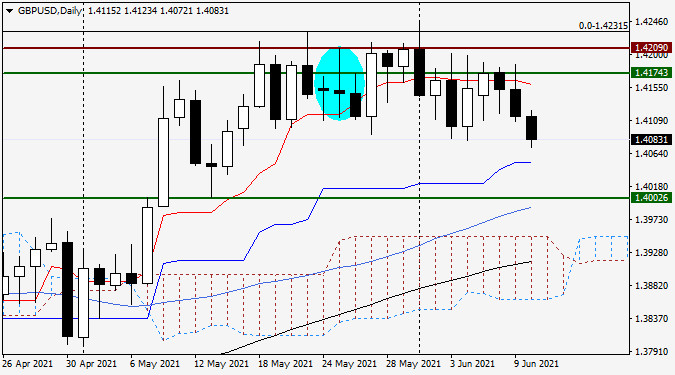675x375 pixels.
Task: Click the black moving average line
Action: tap(375, 304)
